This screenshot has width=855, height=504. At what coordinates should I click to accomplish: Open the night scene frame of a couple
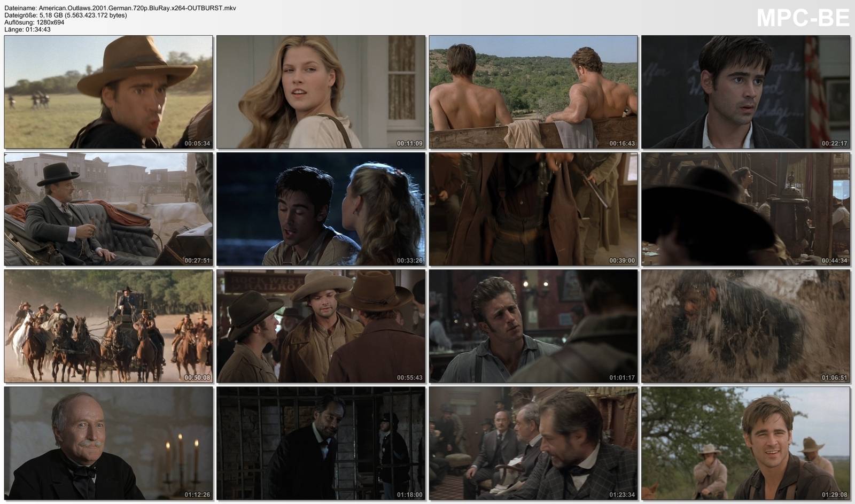321,209
